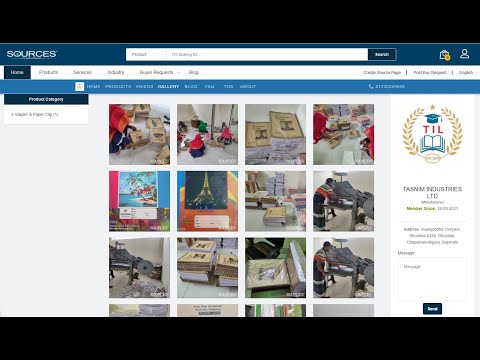Click the phone number in blue bar
The height and width of the screenshot is (360, 480).
coord(390,86)
